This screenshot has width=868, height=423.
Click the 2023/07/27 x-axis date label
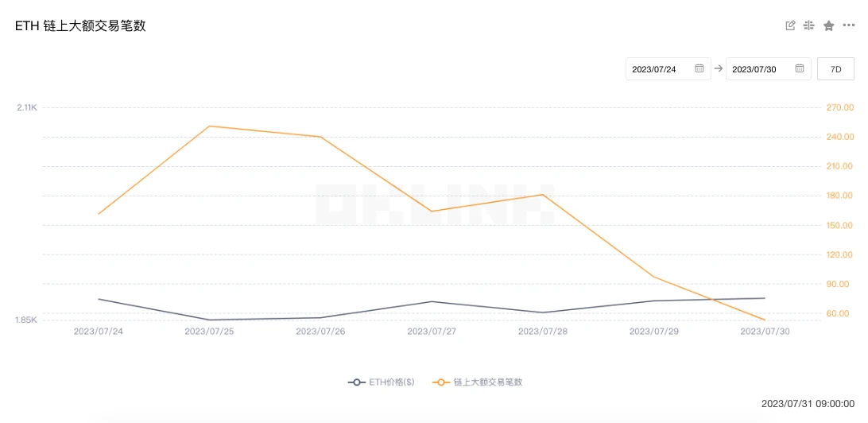click(x=432, y=331)
